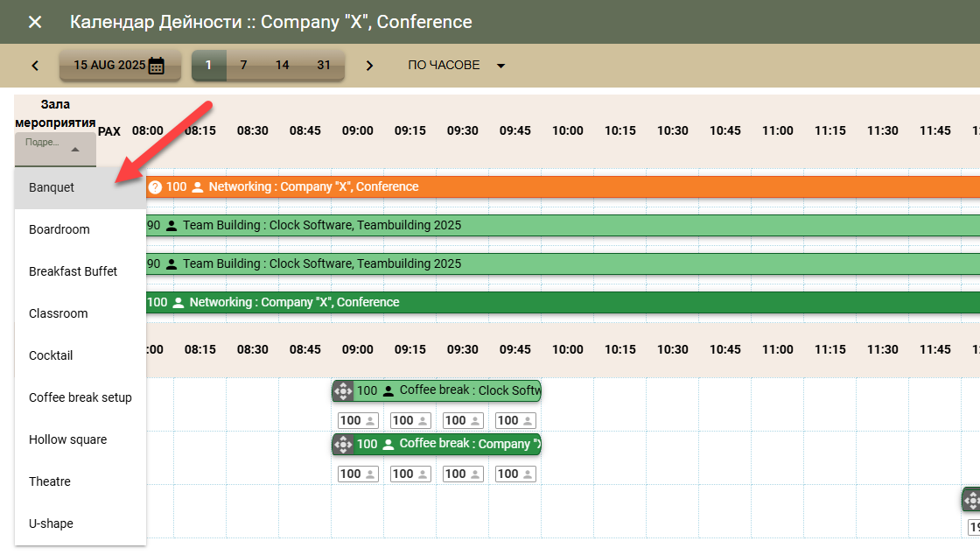Screen dimensions: 980x555
Task: Click move handle on Coffee break Company event
Action: [x=343, y=445]
